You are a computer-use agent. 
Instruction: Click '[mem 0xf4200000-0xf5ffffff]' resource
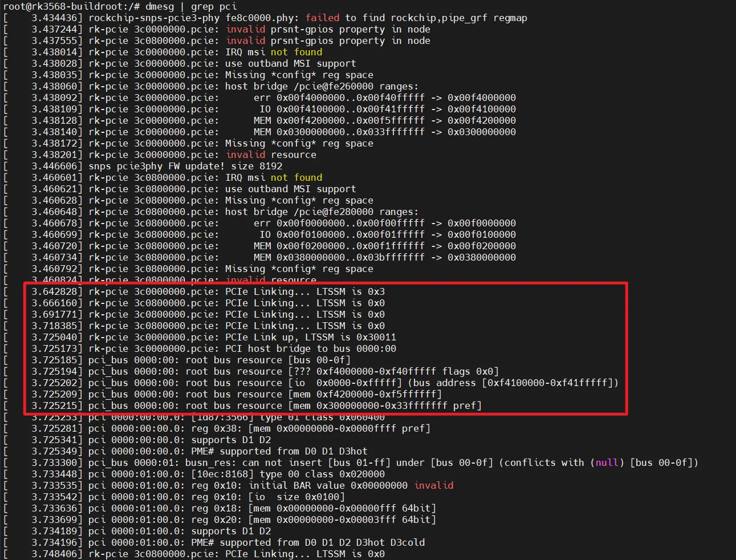[365, 394]
